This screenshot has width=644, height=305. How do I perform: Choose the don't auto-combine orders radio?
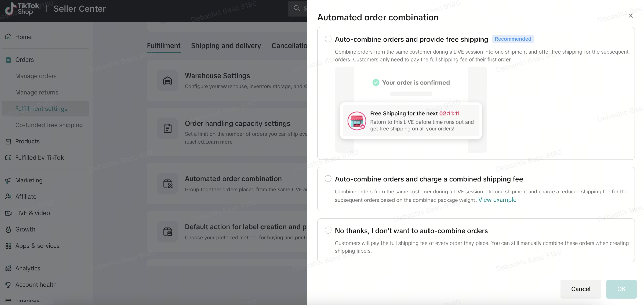click(328, 230)
